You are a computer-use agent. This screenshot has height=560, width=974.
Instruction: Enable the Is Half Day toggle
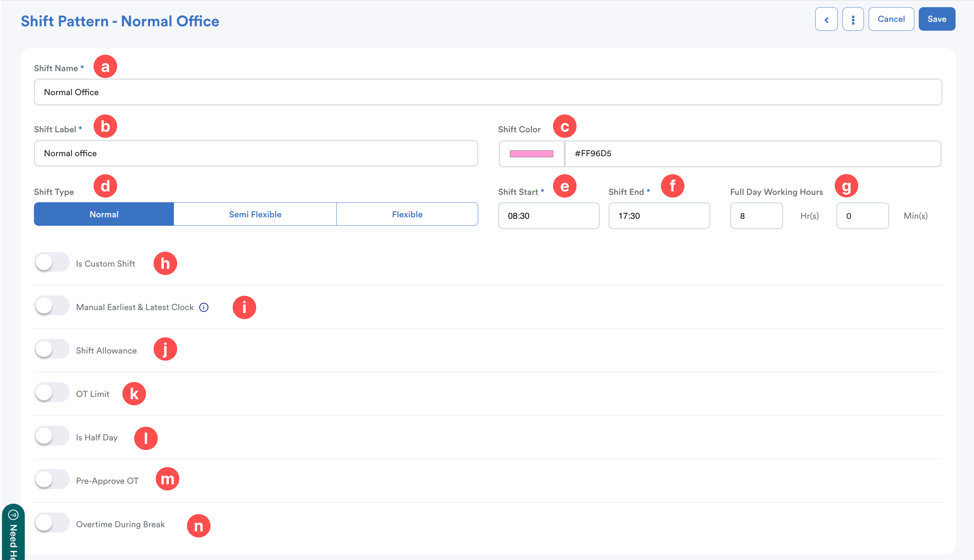[x=52, y=436]
